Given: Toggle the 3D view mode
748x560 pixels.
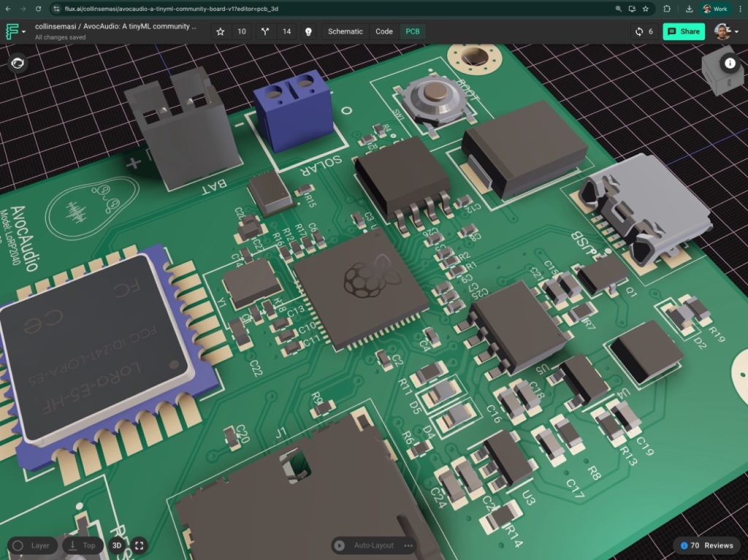Looking at the screenshot, I should [117, 545].
